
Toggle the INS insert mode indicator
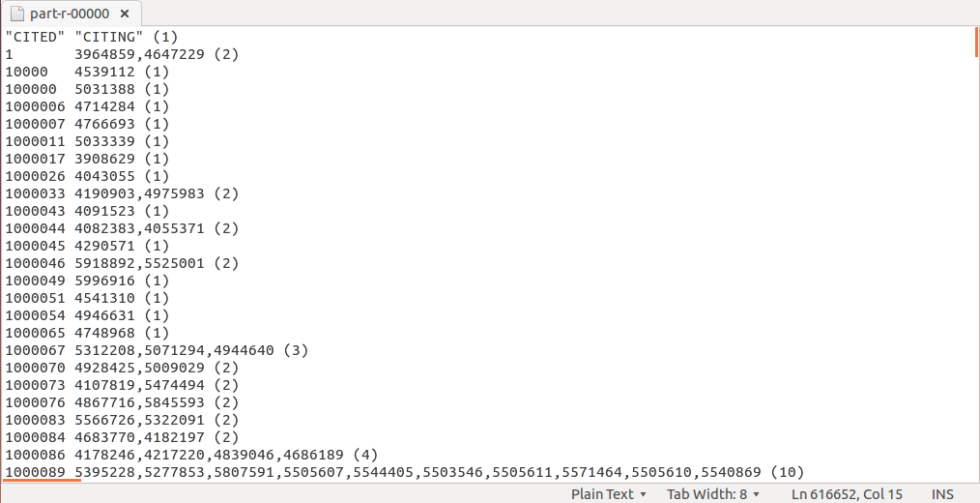pos(942,494)
